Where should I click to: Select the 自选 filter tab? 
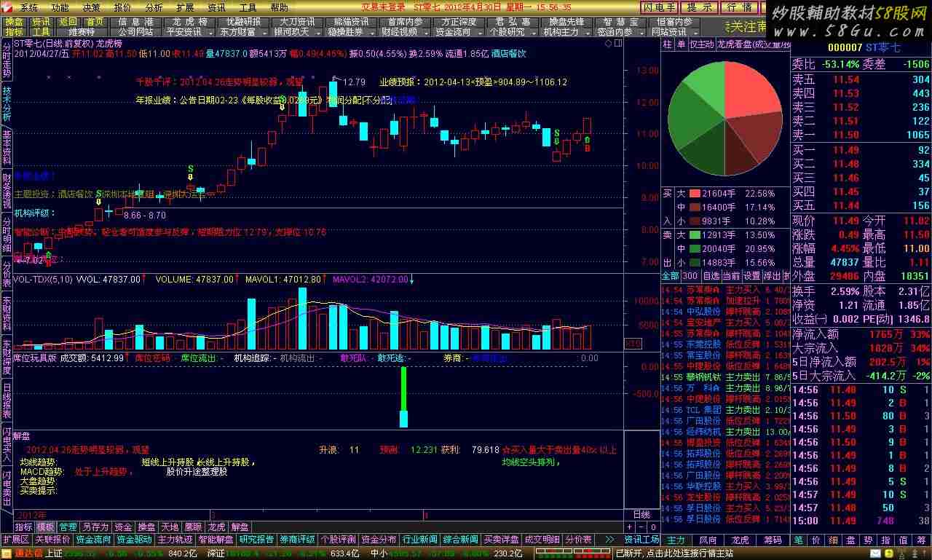point(711,277)
